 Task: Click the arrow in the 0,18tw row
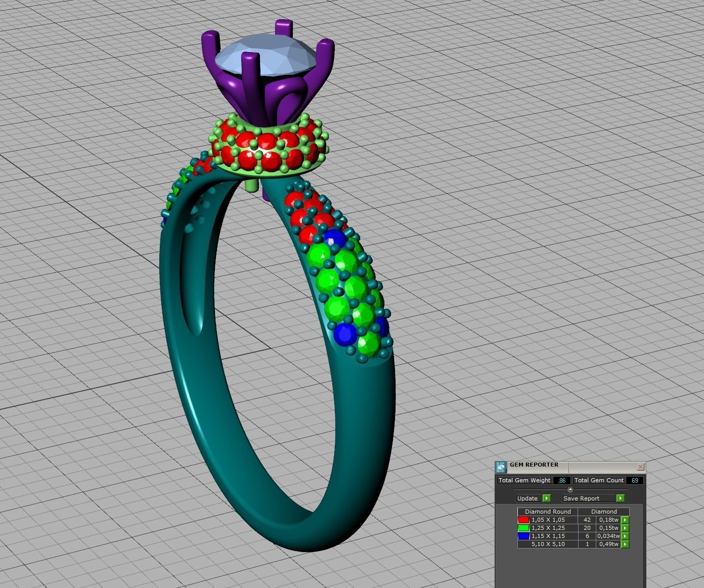tap(625, 520)
